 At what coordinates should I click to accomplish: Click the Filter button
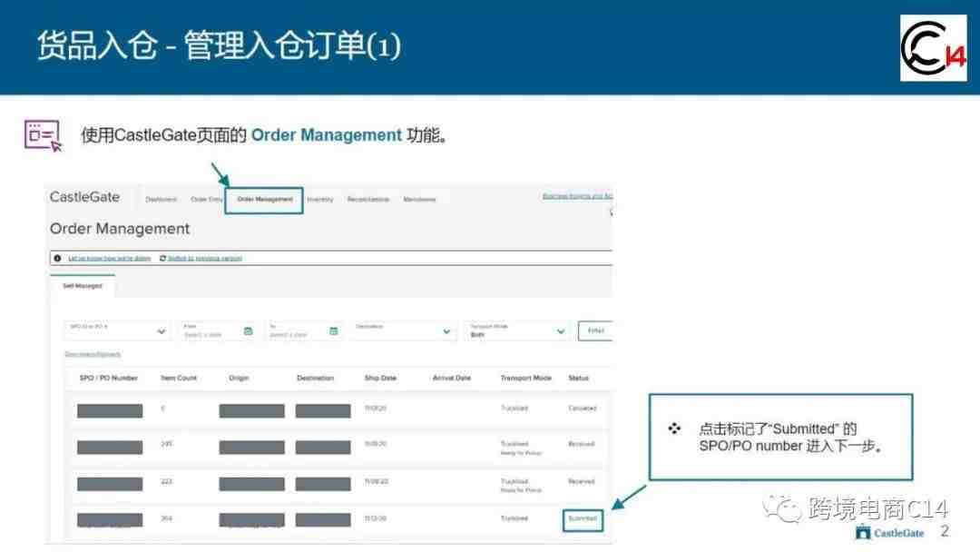595,330
